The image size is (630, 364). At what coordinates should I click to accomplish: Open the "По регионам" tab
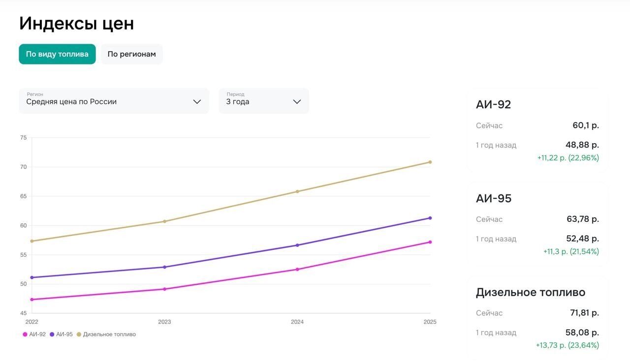(131, 54)
